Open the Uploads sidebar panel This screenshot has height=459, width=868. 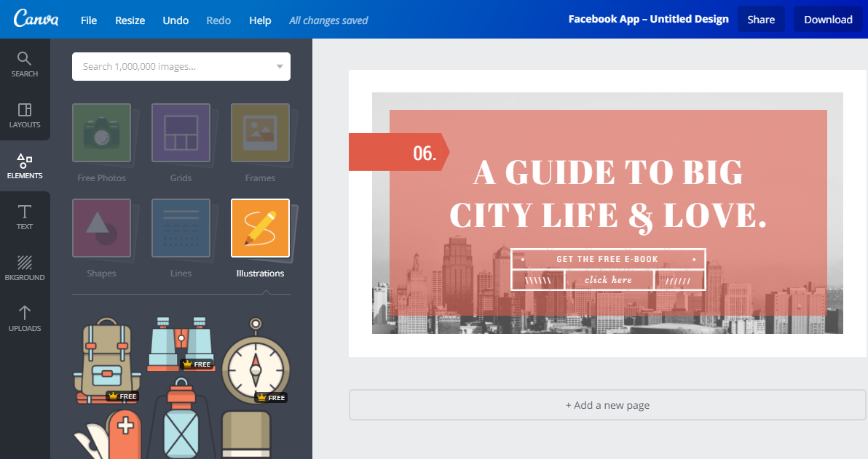tap(24, 319)
